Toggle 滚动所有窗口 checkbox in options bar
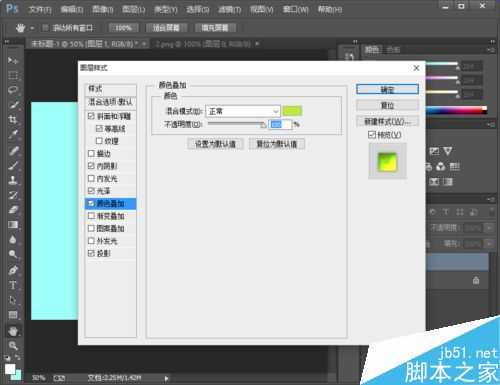The height and width of the screenshot is (385, 500). 46,28
